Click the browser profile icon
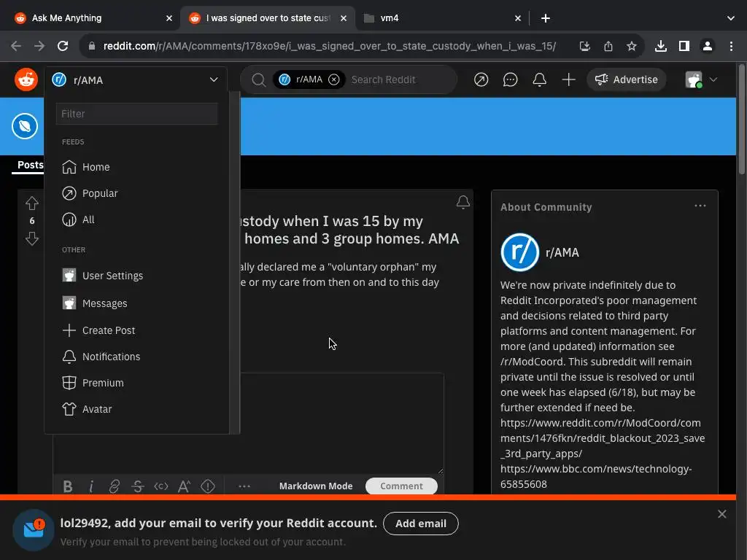This screenshot has width=747, height=560. pos(708,46)
